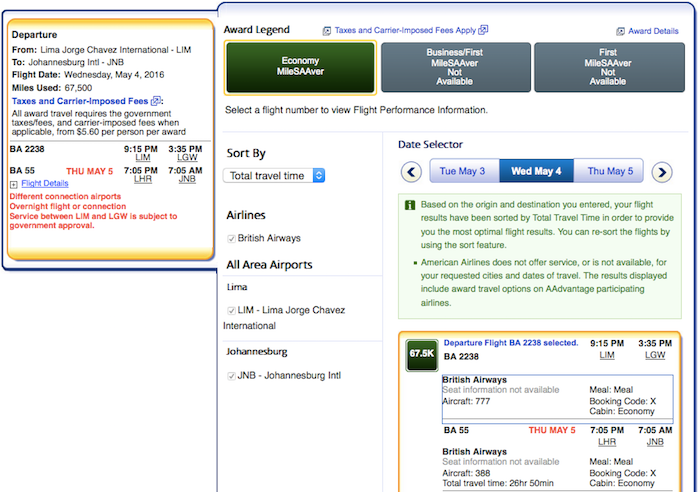Click JNB airport code in Departure panel
Image resolution: width=700 pixels, height=492 pixels.
187,179
